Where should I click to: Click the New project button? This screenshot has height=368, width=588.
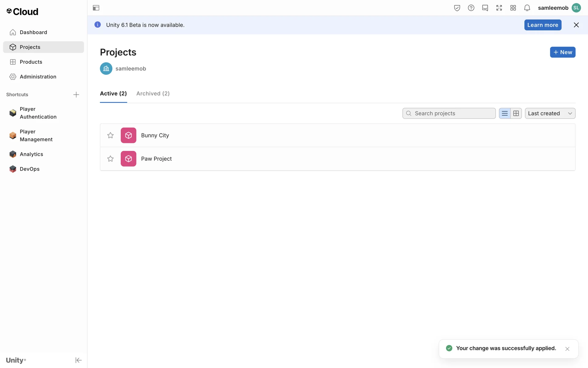point(562,52)
